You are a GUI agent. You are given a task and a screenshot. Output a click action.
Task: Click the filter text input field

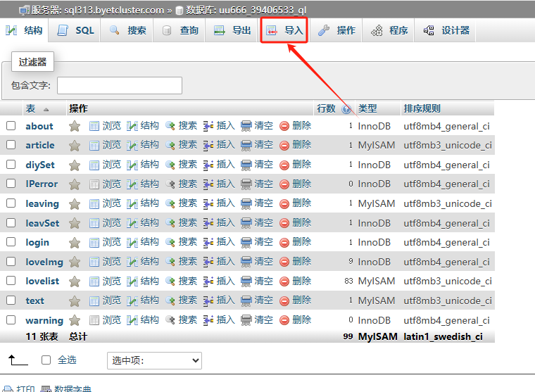[119, 86]
